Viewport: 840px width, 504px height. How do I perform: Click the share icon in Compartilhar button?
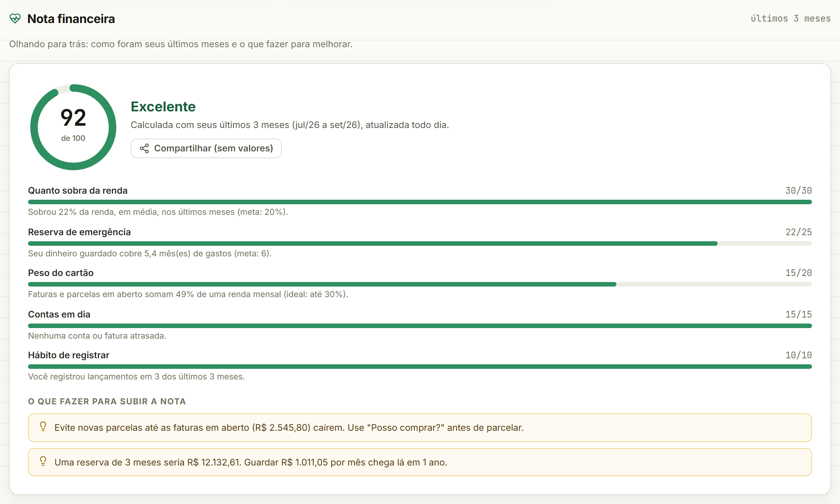coord(144,148)
